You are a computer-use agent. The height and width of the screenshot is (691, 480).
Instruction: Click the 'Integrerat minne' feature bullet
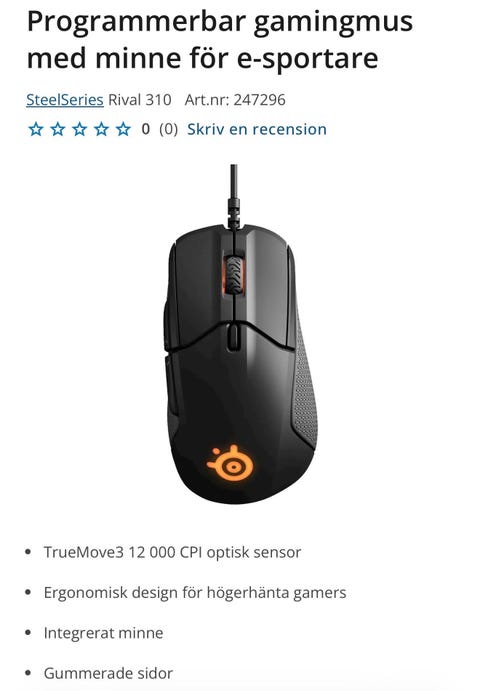[x=103, y=633]
